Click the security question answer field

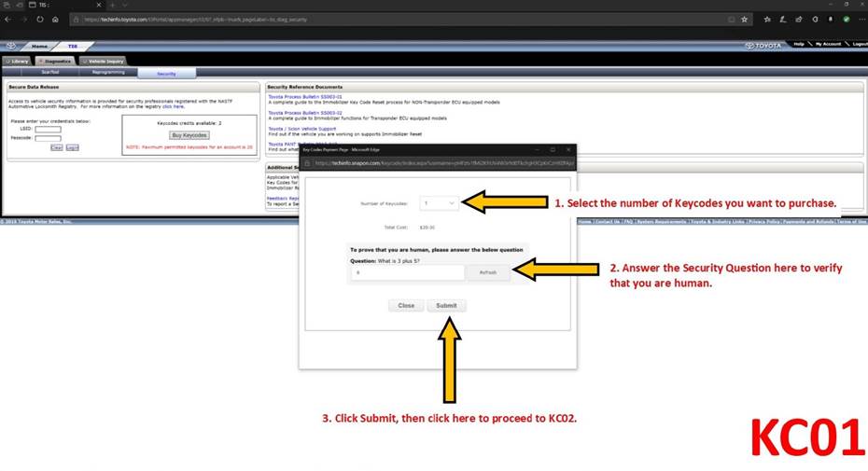408,272
